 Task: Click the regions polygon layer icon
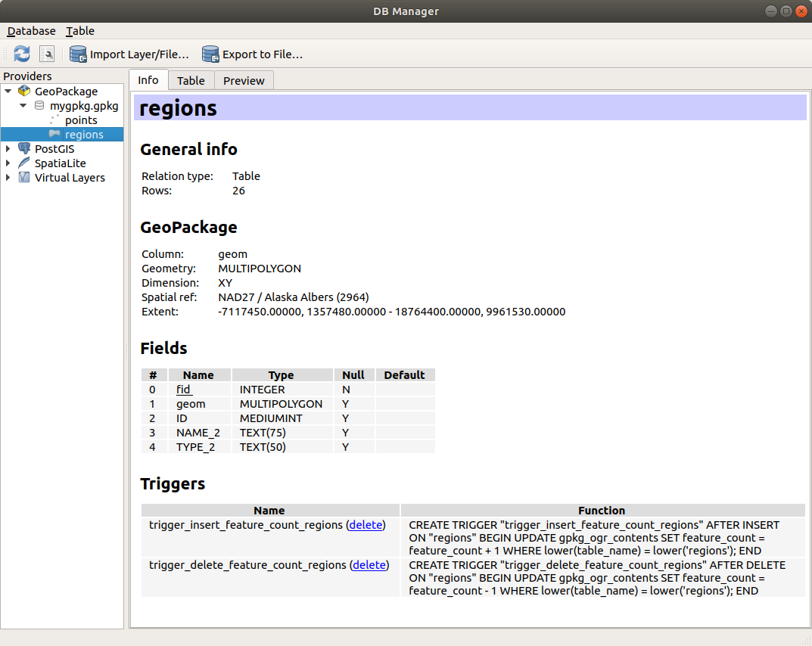click(54, 134)
